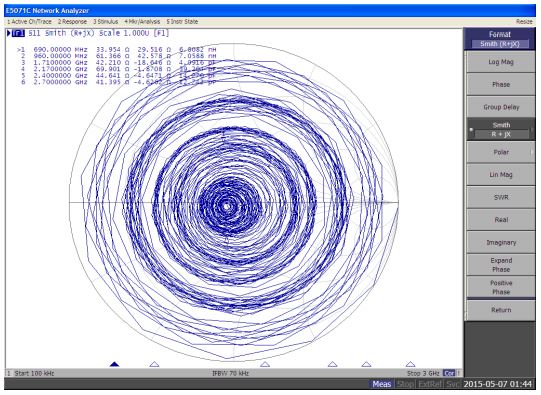The image size is (541, 395).
Task: Click the Stop status indicator
Action: click(x=405, y=384)
